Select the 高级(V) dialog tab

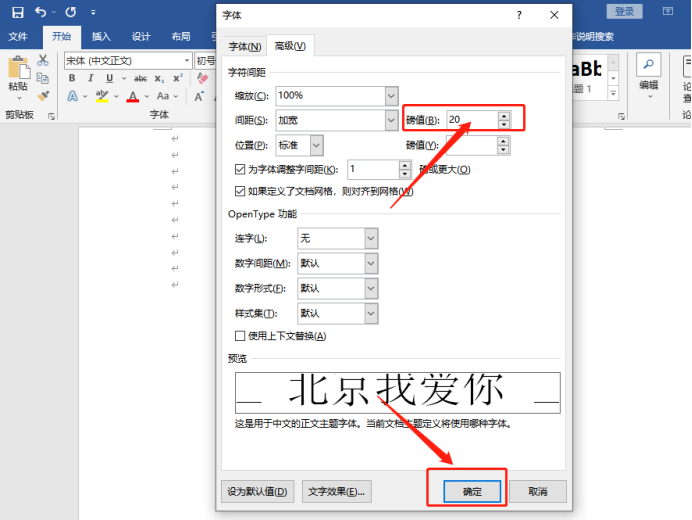tap(290, 45)
